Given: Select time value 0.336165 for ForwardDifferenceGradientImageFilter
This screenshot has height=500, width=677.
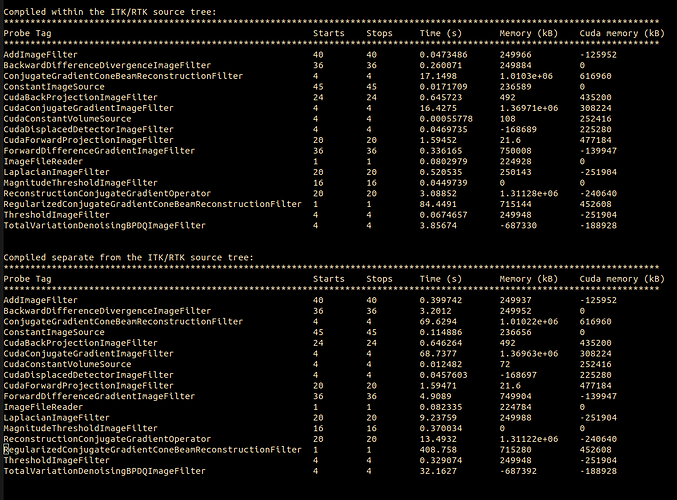Looking at the screenshot, I should 441,151.
